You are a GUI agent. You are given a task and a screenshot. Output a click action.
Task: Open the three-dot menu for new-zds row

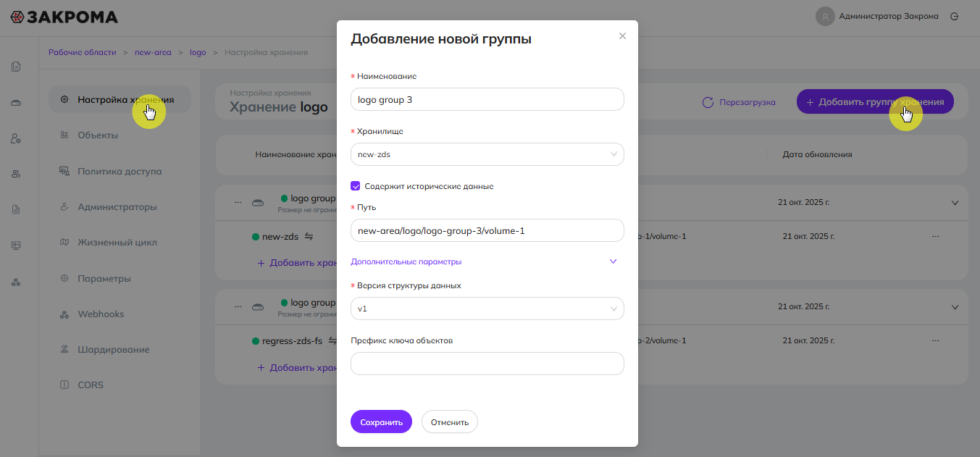tap(936, 237)
